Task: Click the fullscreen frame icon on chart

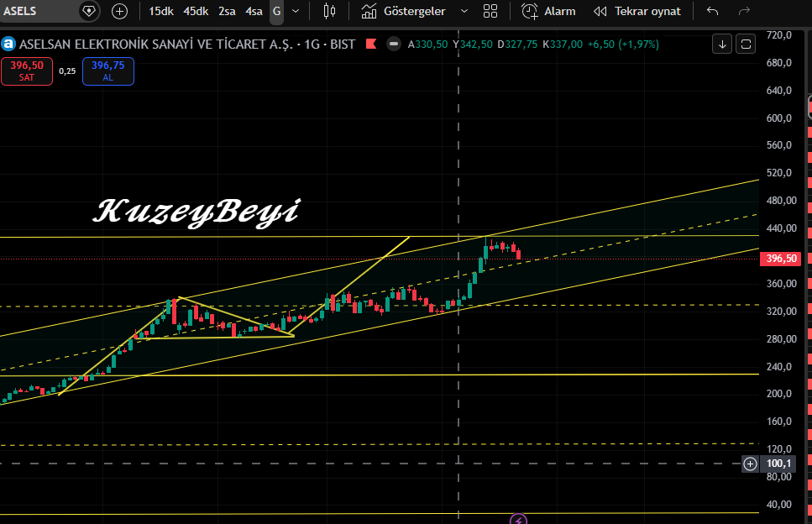Action: tap(746, 44)
